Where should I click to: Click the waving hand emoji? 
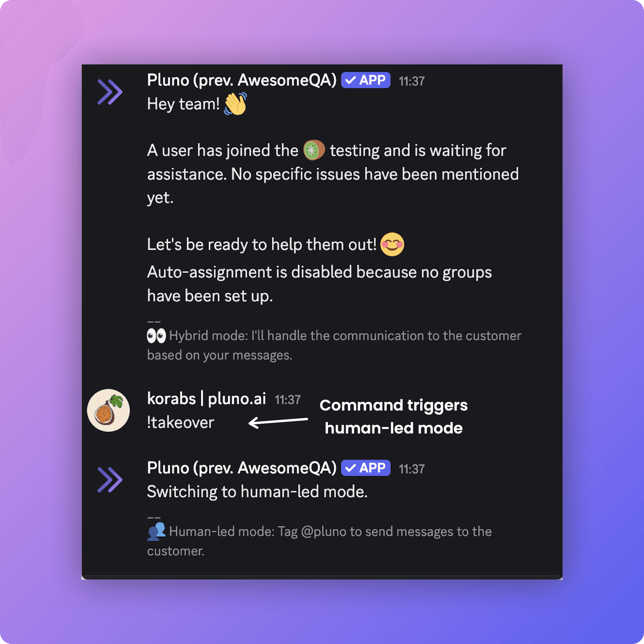click(235, 104)
